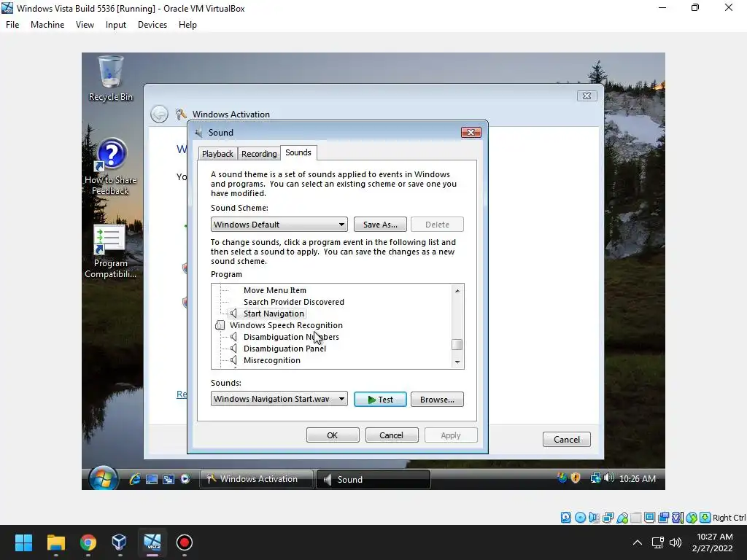Click VirtualBox network adapters indicator

pos(608,518)
